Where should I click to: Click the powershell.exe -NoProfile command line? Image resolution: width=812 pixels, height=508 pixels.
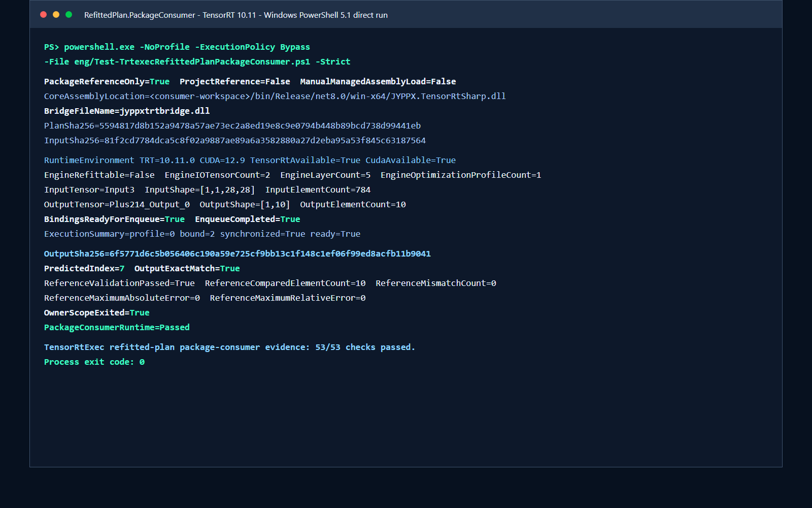click(177, 47)
